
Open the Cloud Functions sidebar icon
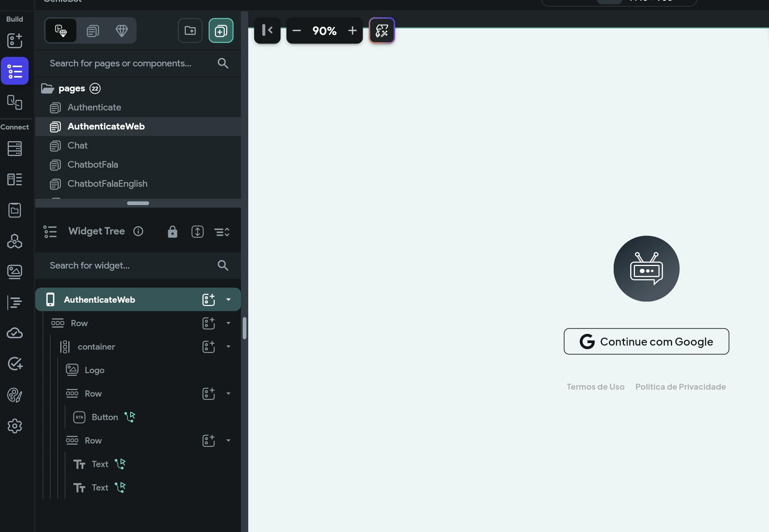[15, 333]
